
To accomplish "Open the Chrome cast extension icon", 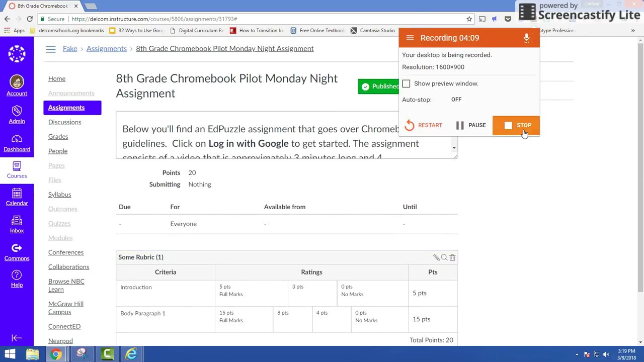I will (482, 19).
